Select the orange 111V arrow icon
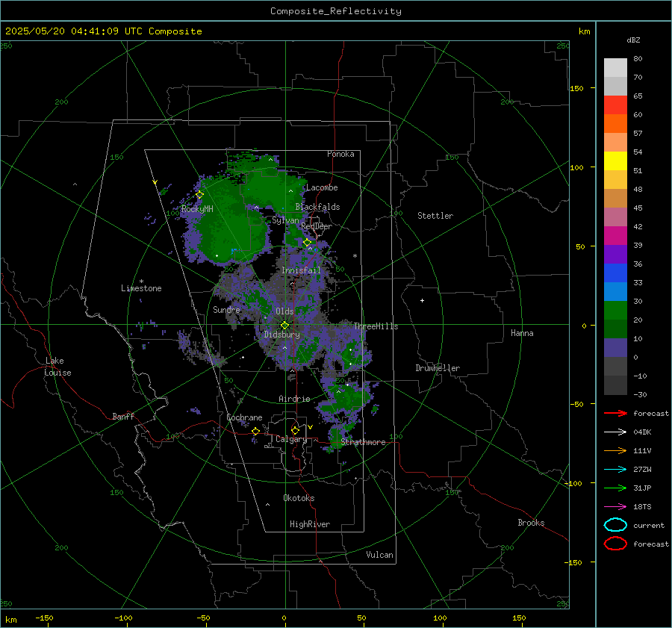The height and width of the screenshot is (628, 672). coord(615,450)
